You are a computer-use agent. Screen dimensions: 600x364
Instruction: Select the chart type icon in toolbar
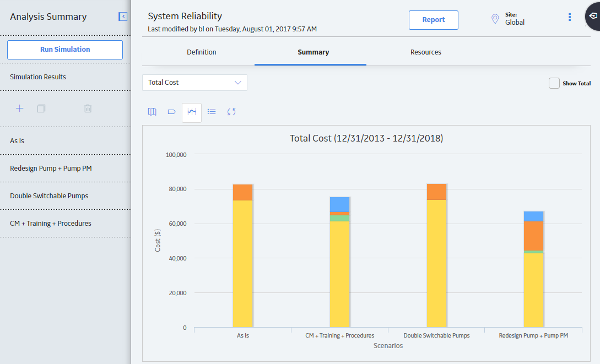(192, 112)
